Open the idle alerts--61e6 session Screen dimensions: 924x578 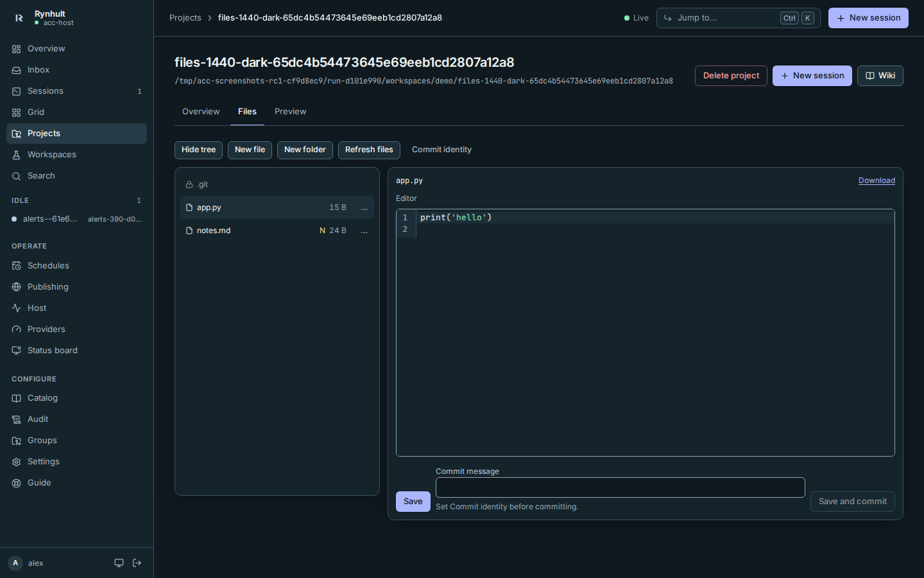pyautogui.click(x=76, y=219)
